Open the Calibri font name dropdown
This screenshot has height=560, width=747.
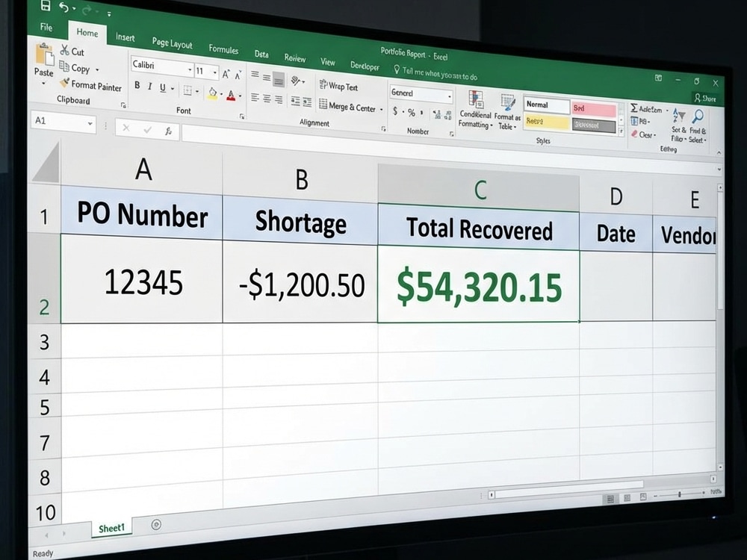pos(190,70)
